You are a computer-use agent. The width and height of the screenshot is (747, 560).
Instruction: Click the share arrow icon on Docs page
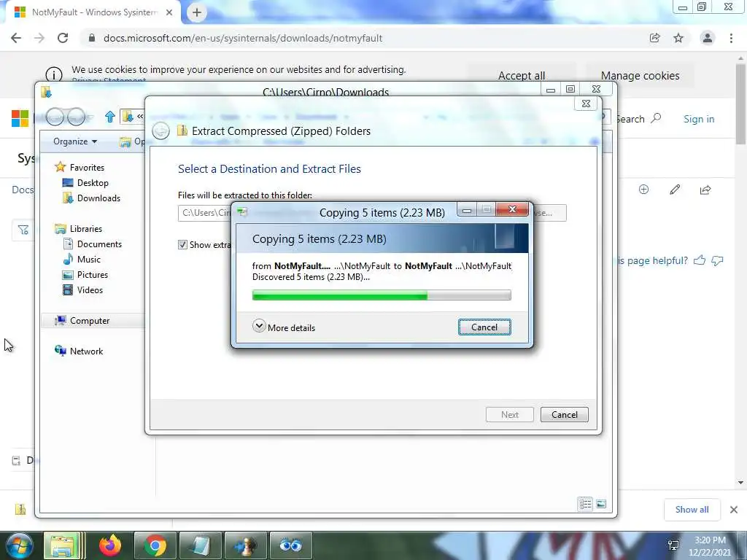pos(705,190)
